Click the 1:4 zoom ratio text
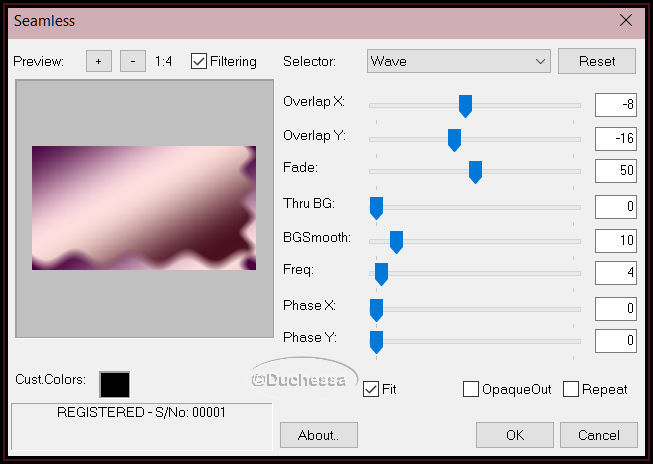Viewport: 653px width, 464px height. pos(163,62)
